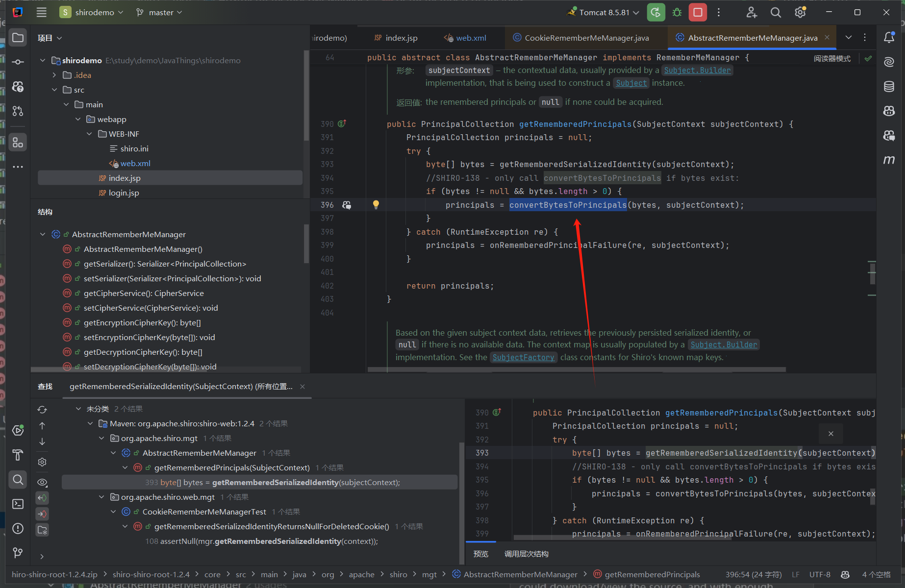Open the Services tool window icon

(18, 430)
